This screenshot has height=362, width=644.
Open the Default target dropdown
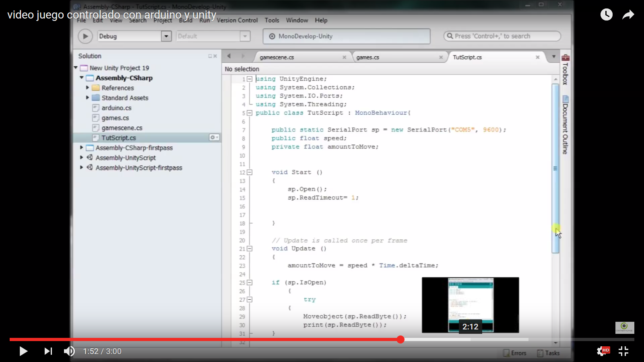click(245, 36)
